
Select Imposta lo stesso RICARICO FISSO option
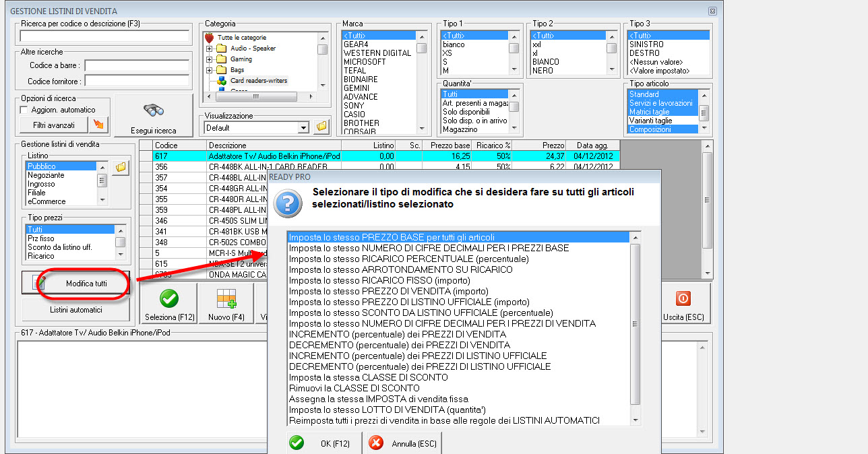pos(458,280)
